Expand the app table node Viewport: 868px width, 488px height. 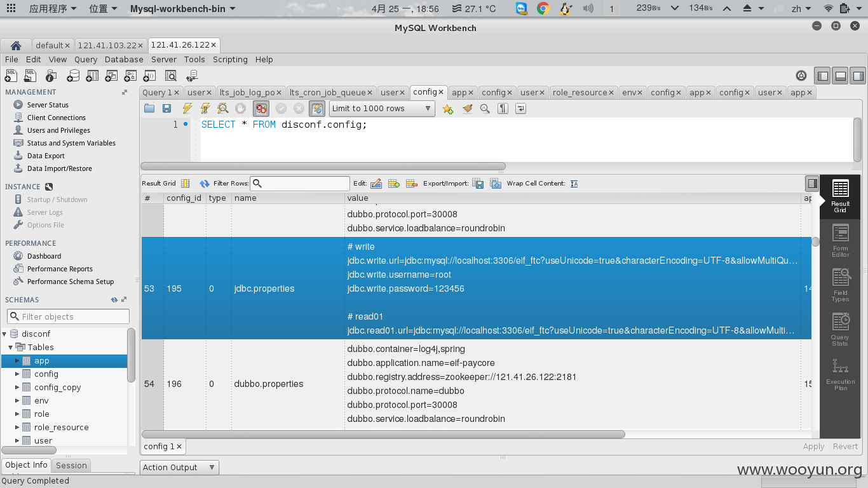(x=17, y=361)
